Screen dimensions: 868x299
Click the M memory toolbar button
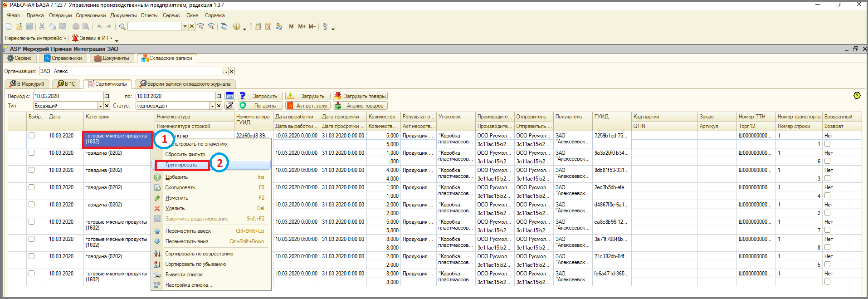click(291, 26)
